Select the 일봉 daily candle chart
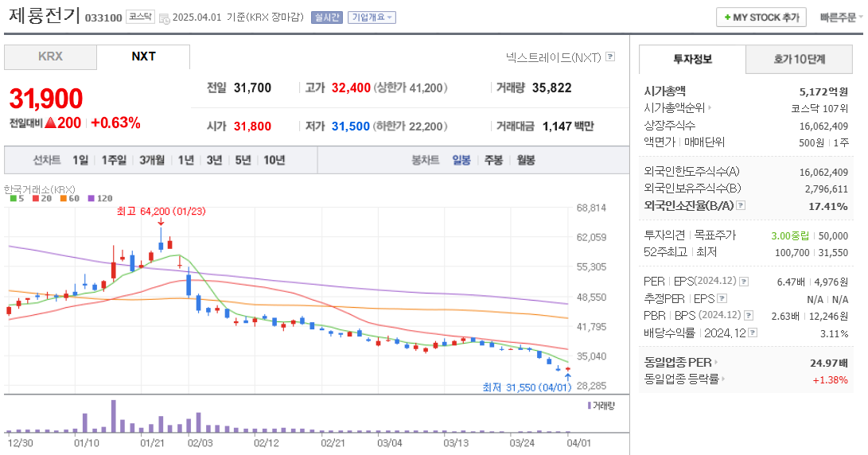This screenshot has height=455, width=868. [x=461, y=160]
